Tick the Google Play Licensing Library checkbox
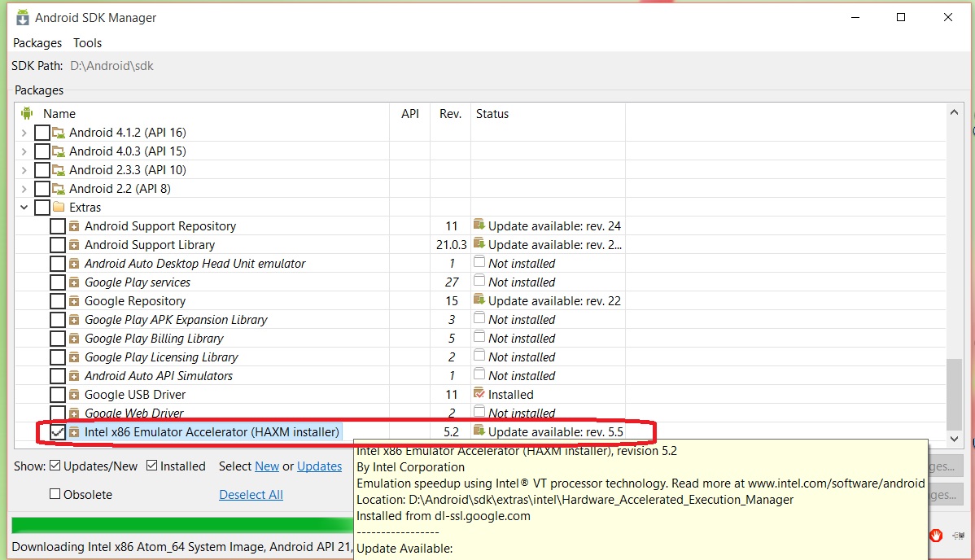Viewport: 975px width, 560px height. [58, 357]
